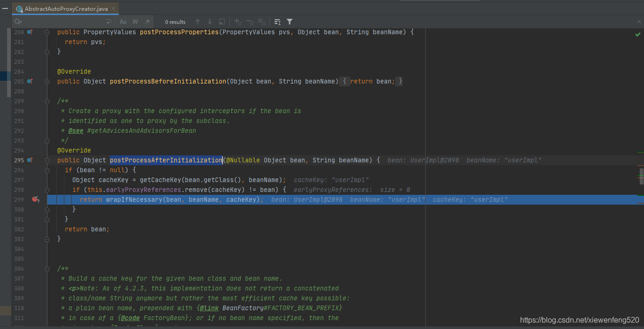644x329 pixels.
Task: Click the new line arrow in search field
Action: (x=109, y=22)
